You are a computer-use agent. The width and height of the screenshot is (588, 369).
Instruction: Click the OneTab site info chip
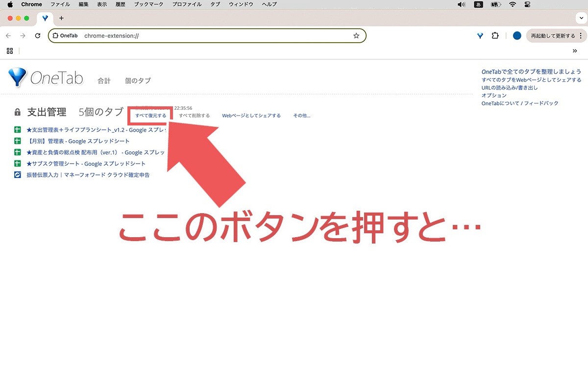click(x=65, y=36)
